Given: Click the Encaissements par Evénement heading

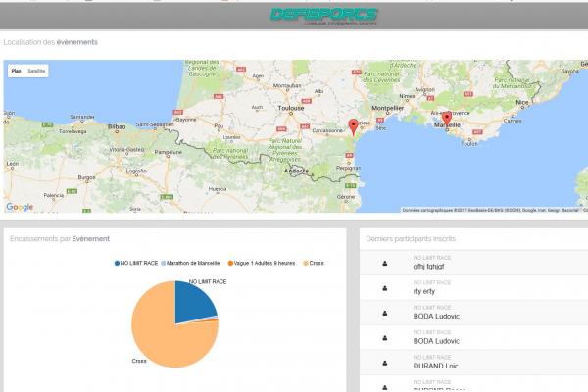Looking at the screenshot, I should [60, 238].
